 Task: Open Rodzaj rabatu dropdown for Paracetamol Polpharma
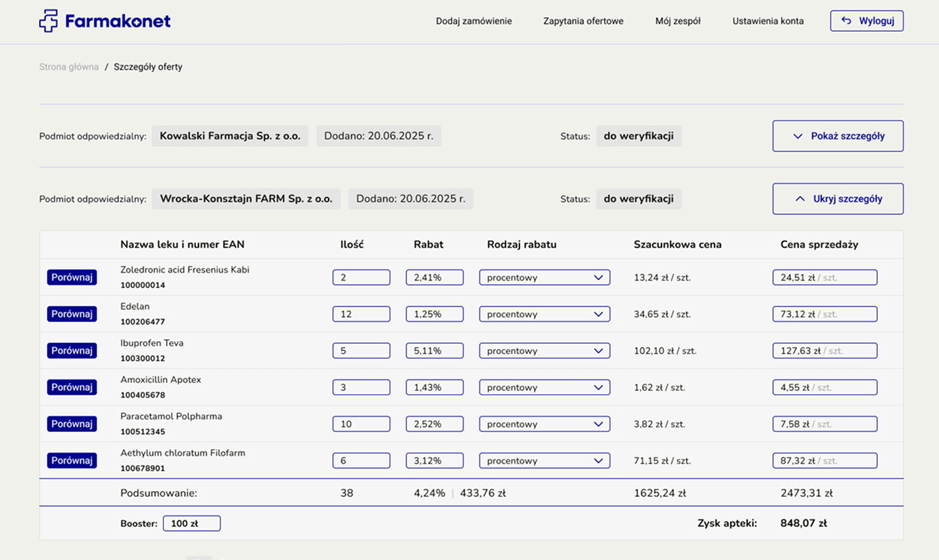coord(544,424)
